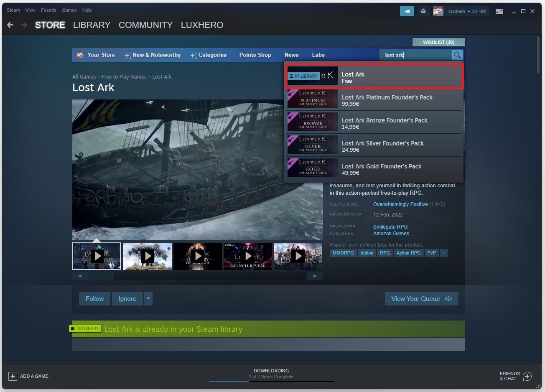
Task: Open the Friends menu
Action: point(48,10)
